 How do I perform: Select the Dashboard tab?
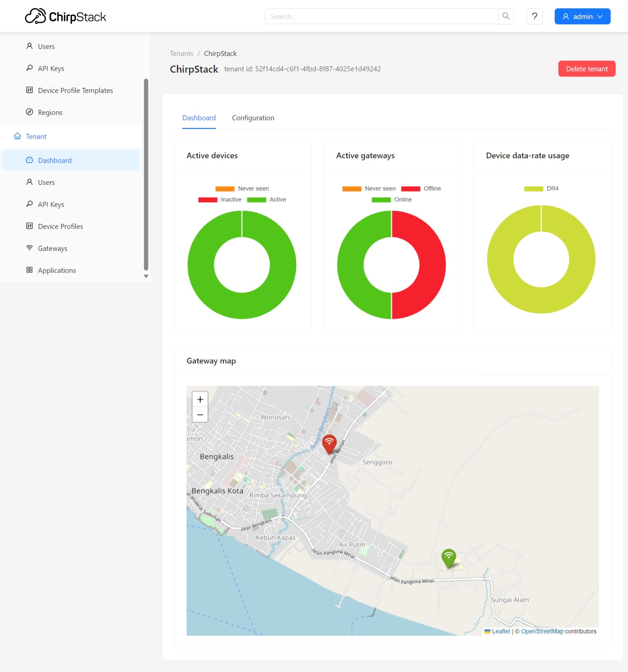pyautogui.click(x=199, y=118)
